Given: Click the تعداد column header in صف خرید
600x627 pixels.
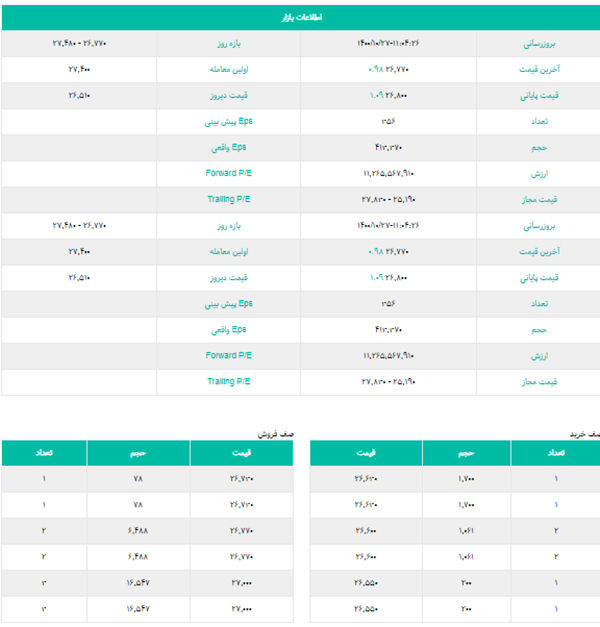Looking at the screenshot, I should (x=556, y=453).
